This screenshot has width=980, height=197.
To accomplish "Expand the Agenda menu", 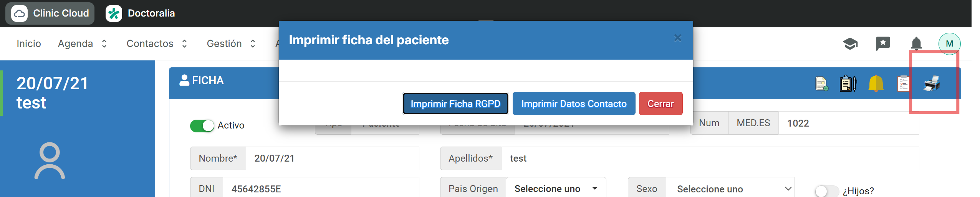I will point(82,44).
